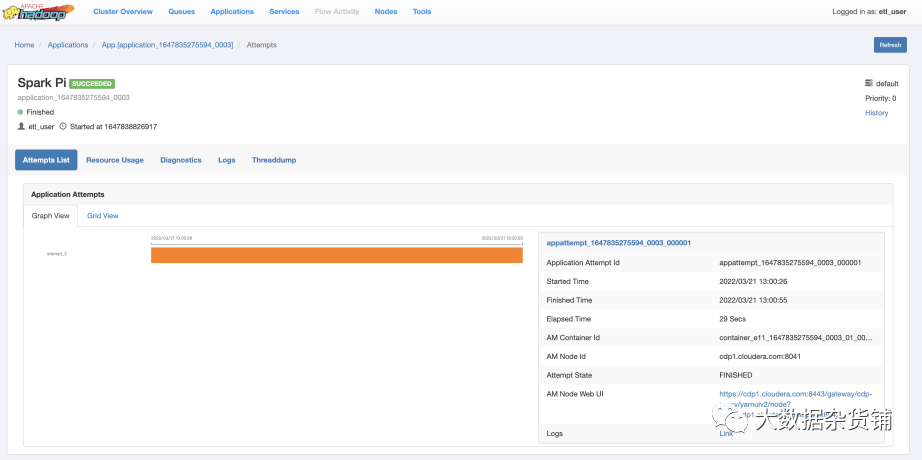Click the Priority: 0 text
Viewport: 922px width, 460px height.
(880, 98)
